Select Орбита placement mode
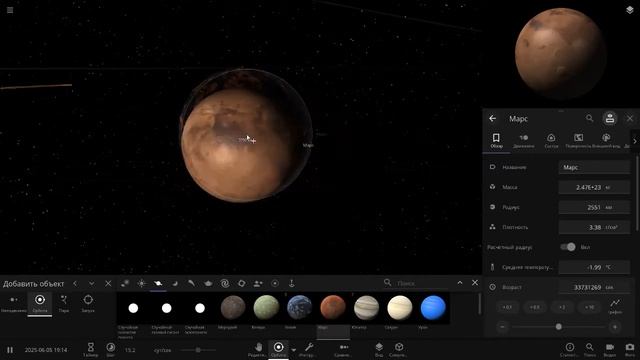640x360 pixels. (x=40, y=304)
